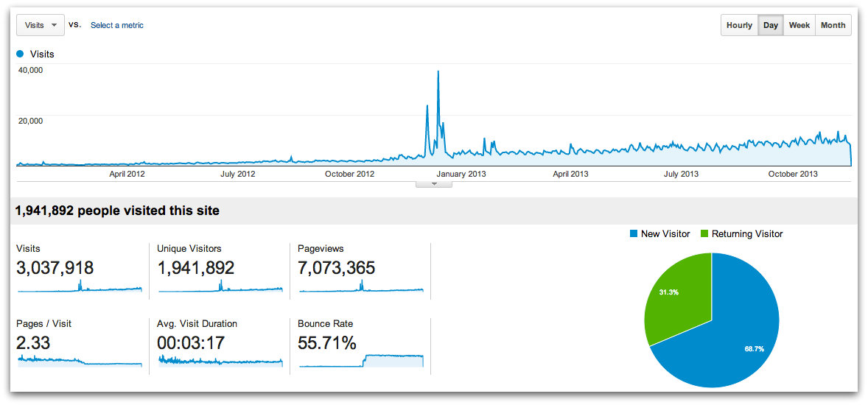Click the Visits sparkline chart
The image size is (868, 405).
[x=80, y=287]
